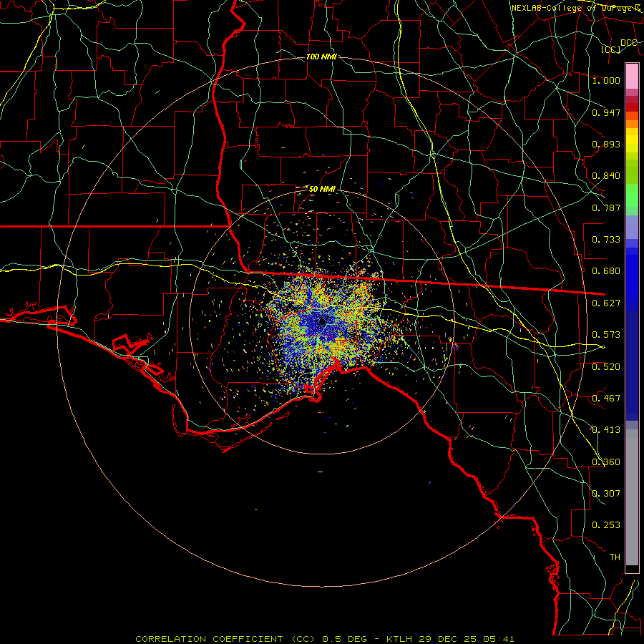This screenshot has width=644, height=644.
Task: Click the 0.627 scale value
Action: [606, 303]
